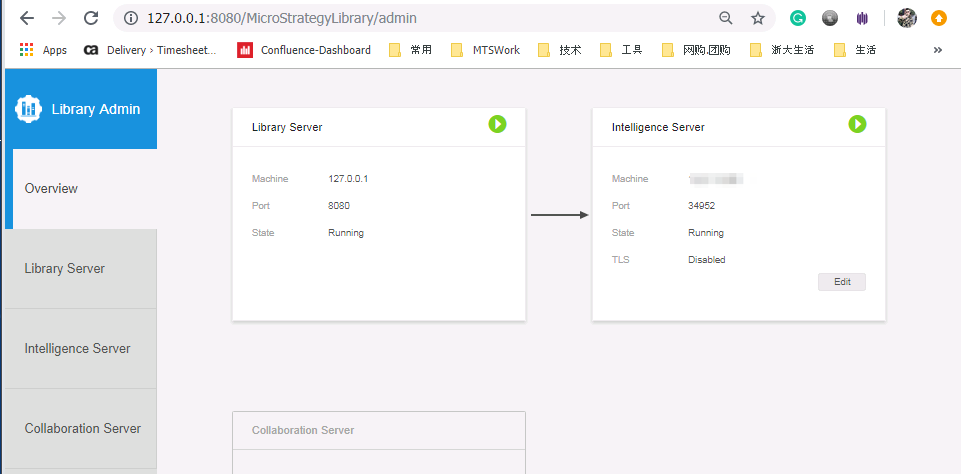Click the port value 8080
This screenshot has width=961, height=474.
tap(339, 206)
